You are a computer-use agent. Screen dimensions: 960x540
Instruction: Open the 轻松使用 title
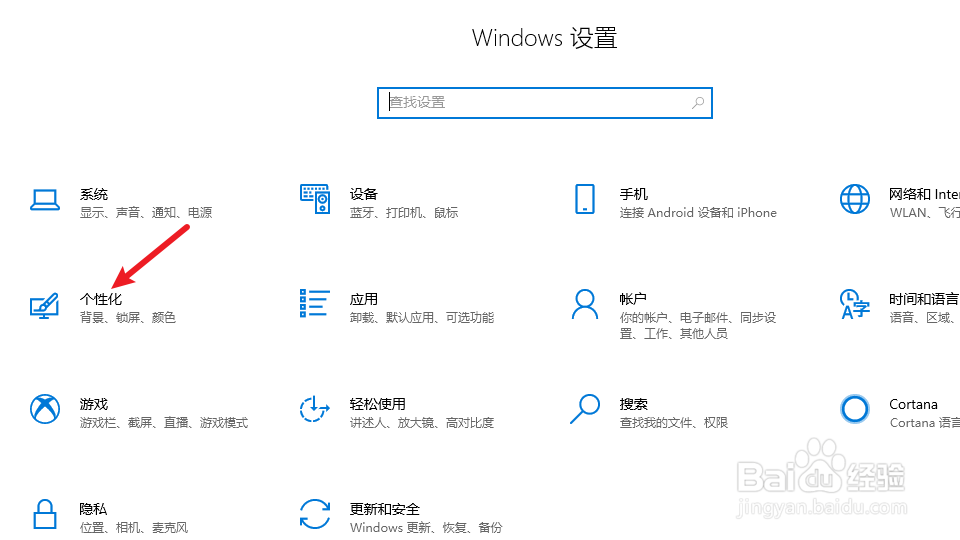click(x=378, y=404)
